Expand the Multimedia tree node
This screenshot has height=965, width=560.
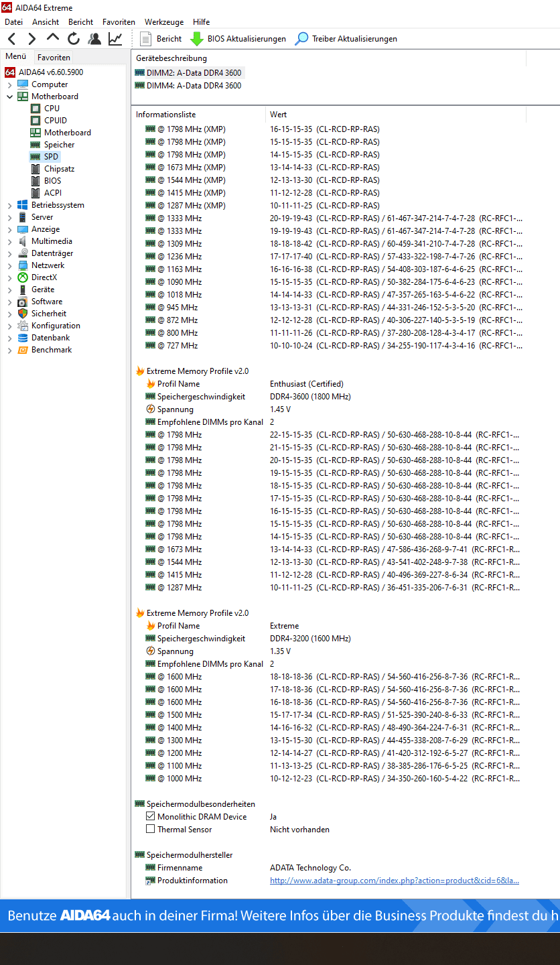[x=9, y=241]
